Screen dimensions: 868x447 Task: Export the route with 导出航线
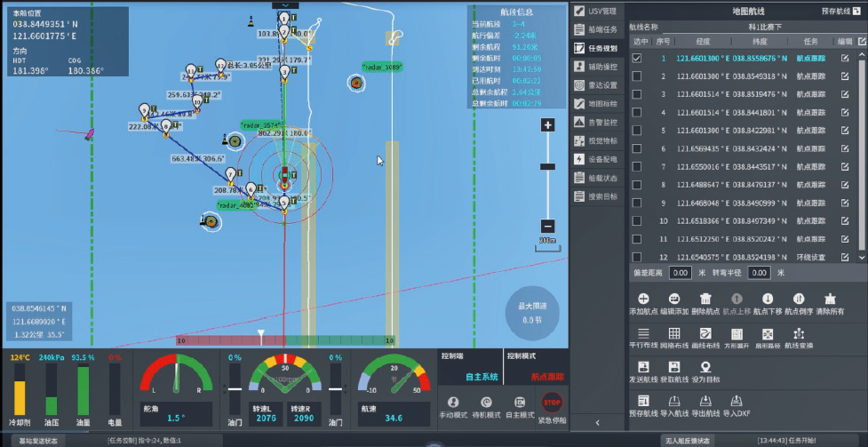[705, 401]
